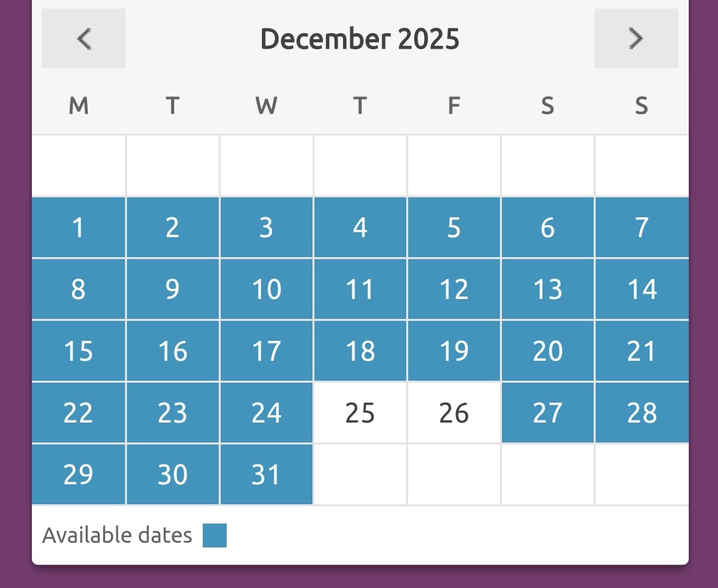The image size is (718, 588).
Task: Select December 24 date cell
Action: click(x=267, y=413)
